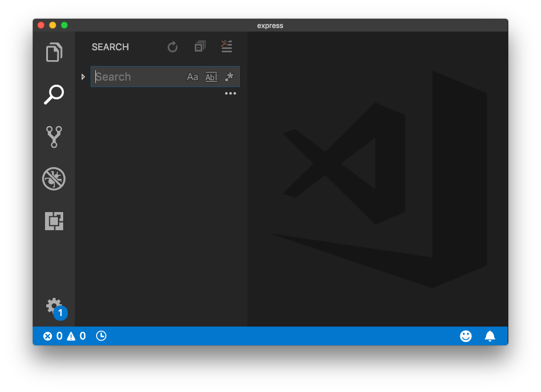Open the Extensions view
This screenshot has height=392, width=541.
click(54, 221)
